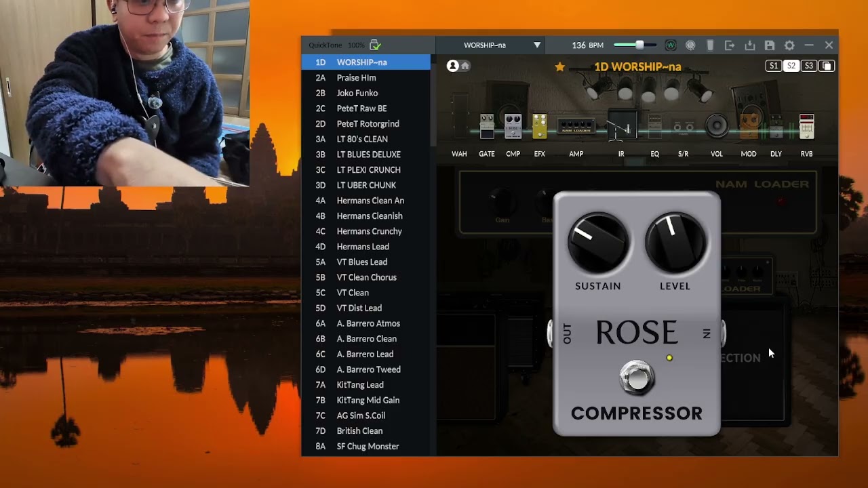The image size is (868, 488).
Task: Select the VOL speaker block
Action: point(717,126)
